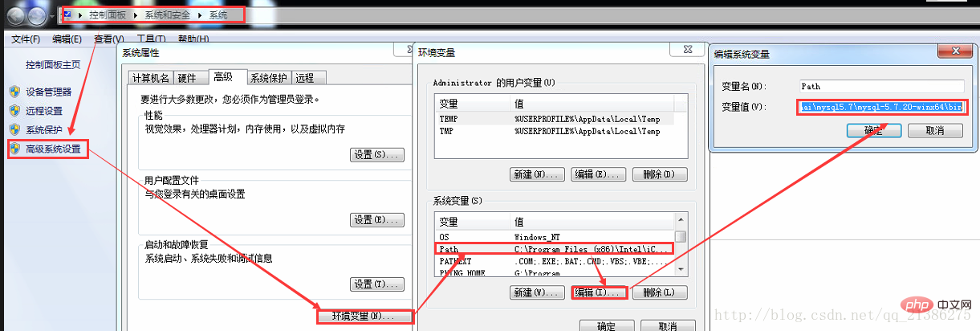This screenshot has width=980, height=331.
Task: Select the PATHEXT system variable row
Action: (553, 261)
